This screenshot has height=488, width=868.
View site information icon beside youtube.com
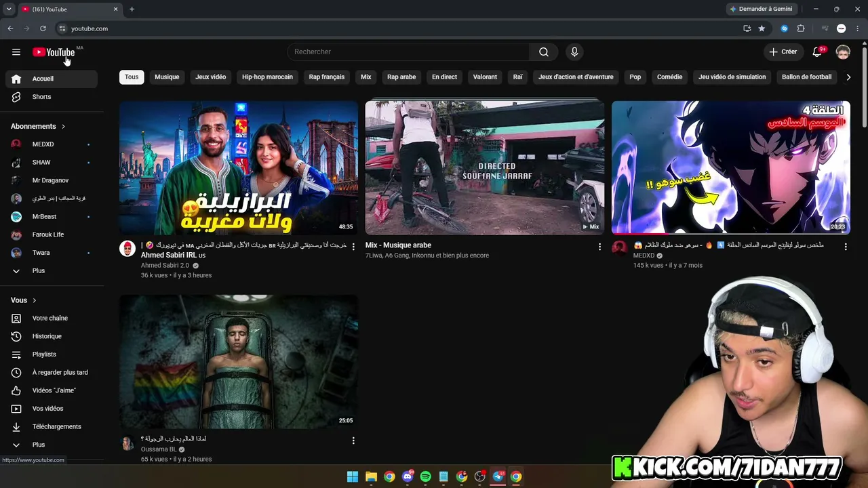(x=62, y=28)
